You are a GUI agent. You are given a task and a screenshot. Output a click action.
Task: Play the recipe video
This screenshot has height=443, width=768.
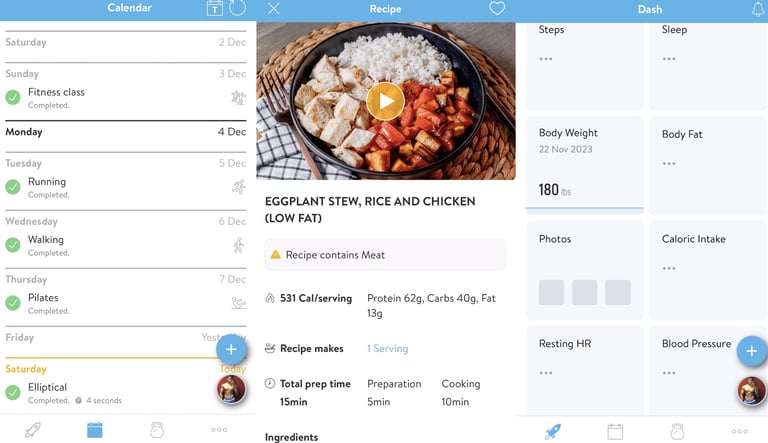coord(385,101)
